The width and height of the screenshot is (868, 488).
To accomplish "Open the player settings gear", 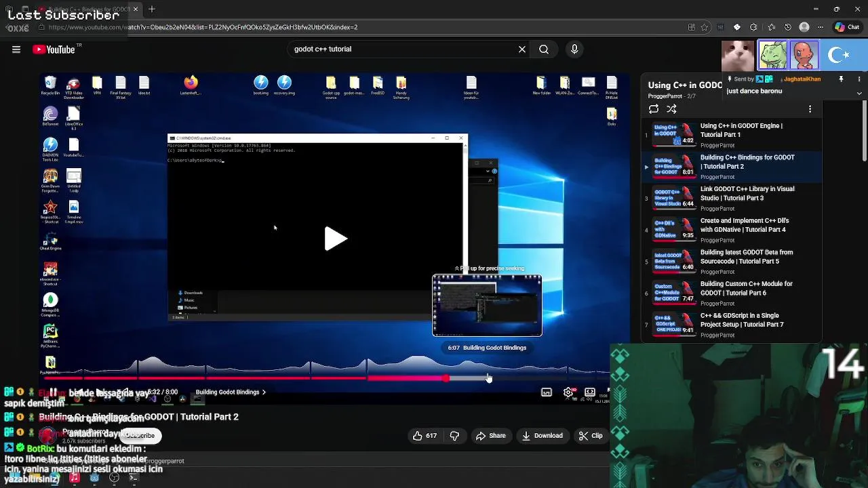I will [x=568, y=392].
